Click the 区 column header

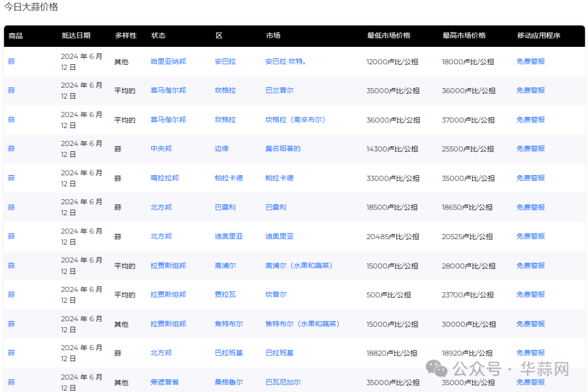click(x=219, y=35)
